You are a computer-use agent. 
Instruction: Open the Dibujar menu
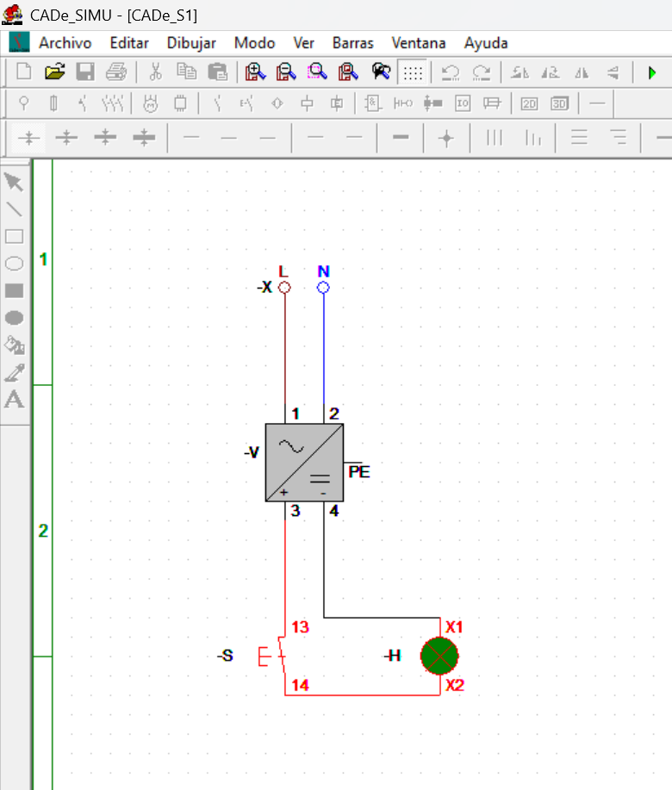pyautogui.click(x=191, y=43)
